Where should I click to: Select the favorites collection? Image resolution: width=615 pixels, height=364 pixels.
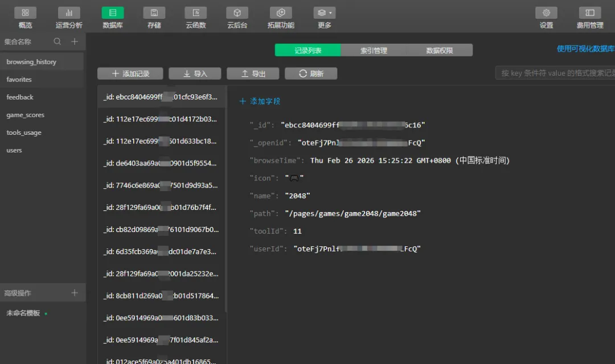click(x=42, y=80)
